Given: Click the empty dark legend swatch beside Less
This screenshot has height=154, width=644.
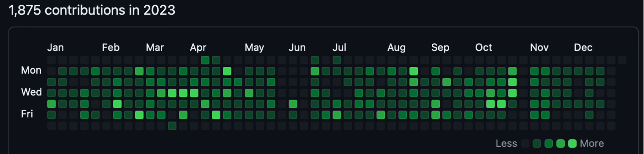Looking at the screenshot, I should (x=525, y=144).
